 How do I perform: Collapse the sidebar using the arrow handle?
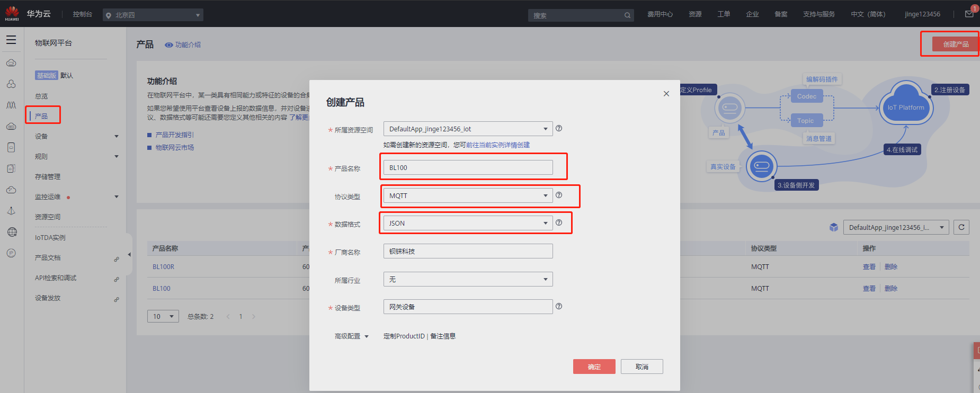click(129, 254)
